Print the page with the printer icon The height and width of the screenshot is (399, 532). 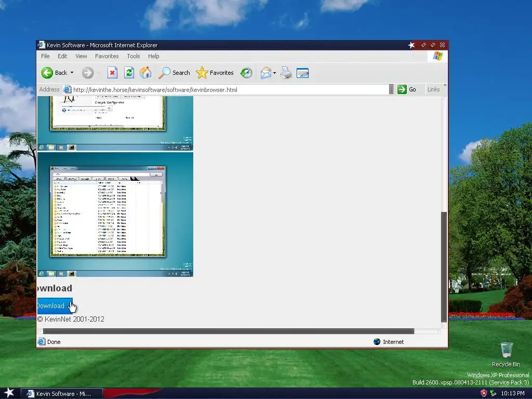[x=286, y=73]
